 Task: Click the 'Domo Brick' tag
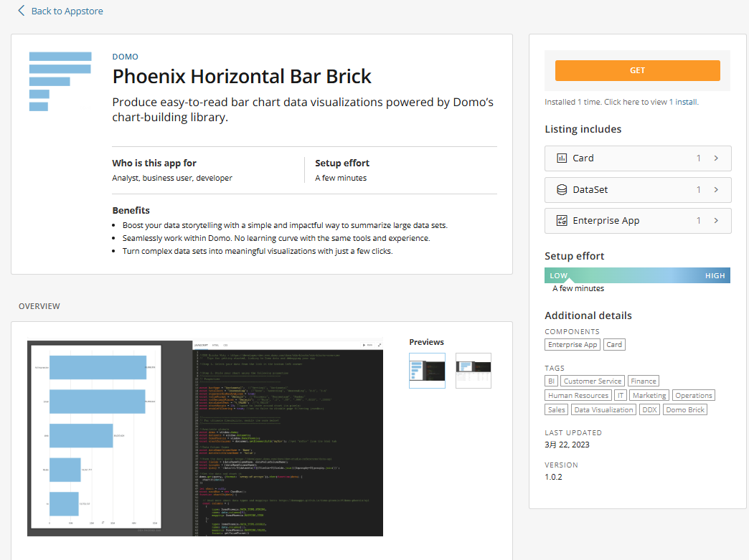tap(685, 409)
